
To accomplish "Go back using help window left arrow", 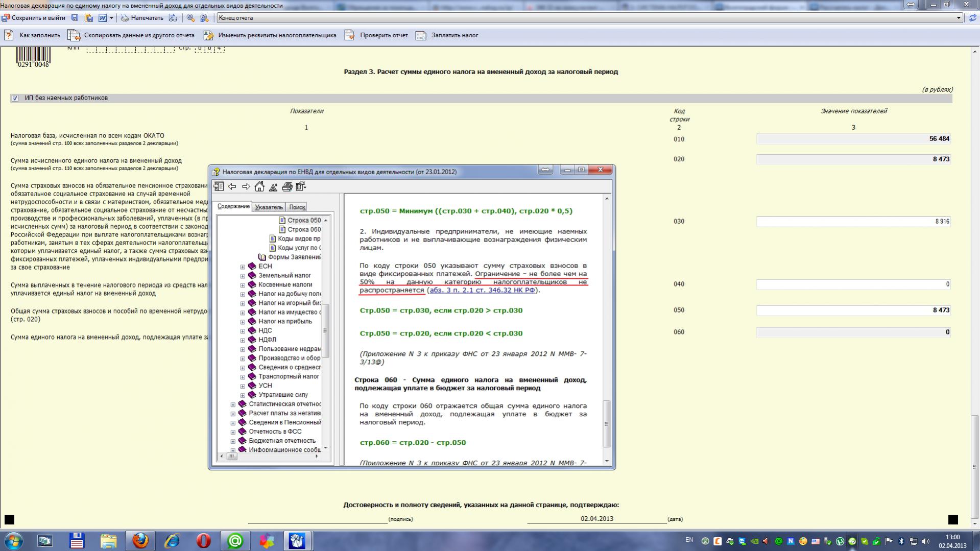I will (232, 187).
